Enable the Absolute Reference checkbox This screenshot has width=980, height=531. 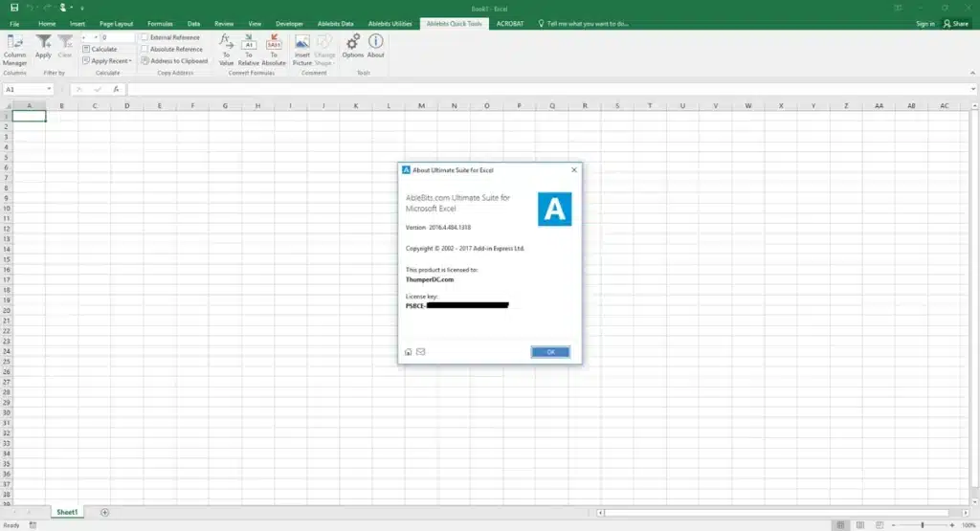[x=145, y=49]
